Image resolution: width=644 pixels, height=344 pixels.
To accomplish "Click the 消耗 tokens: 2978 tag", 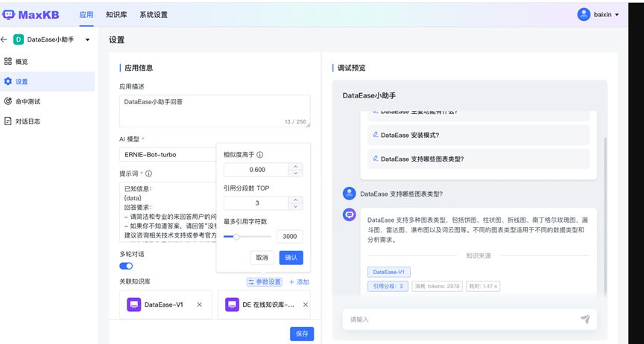I will pos(437,286).
